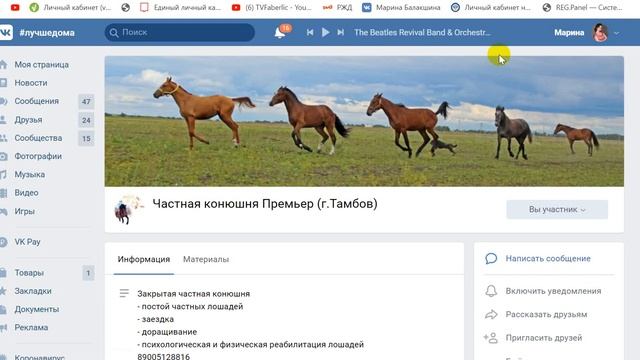Open the РЖД bookmark
The height and width of the screenshot is (360, 640).
(338, 7)
